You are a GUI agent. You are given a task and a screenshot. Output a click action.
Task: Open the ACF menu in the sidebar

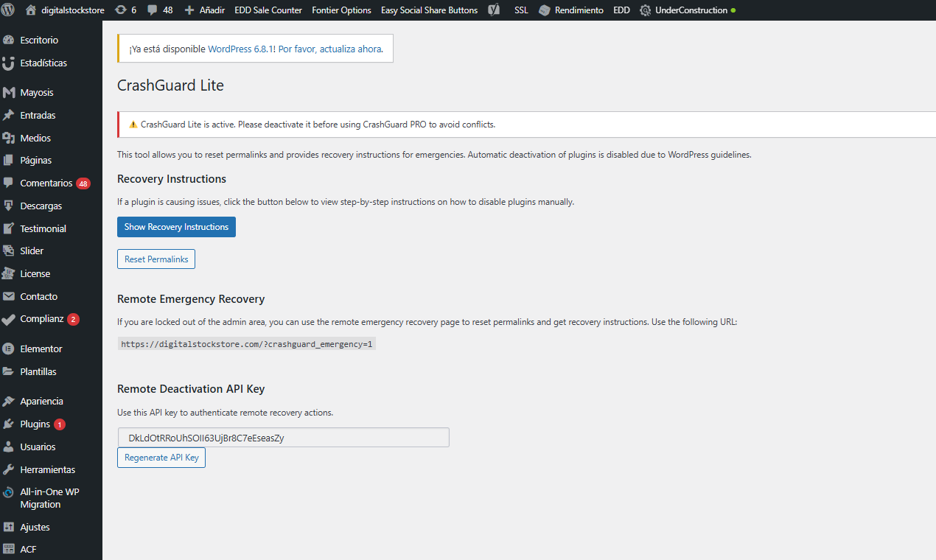coord(51,549)
